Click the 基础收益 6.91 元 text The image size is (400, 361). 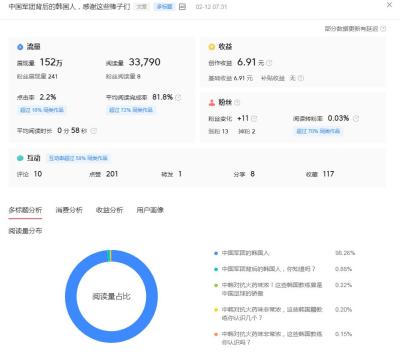pyautogui.click(x=230, y=78)
